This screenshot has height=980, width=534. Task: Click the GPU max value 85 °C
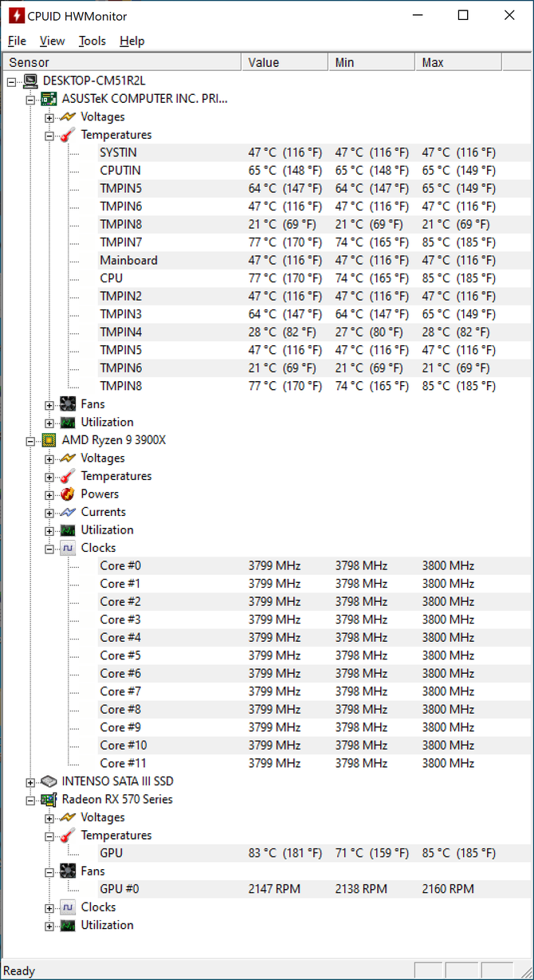459,853
